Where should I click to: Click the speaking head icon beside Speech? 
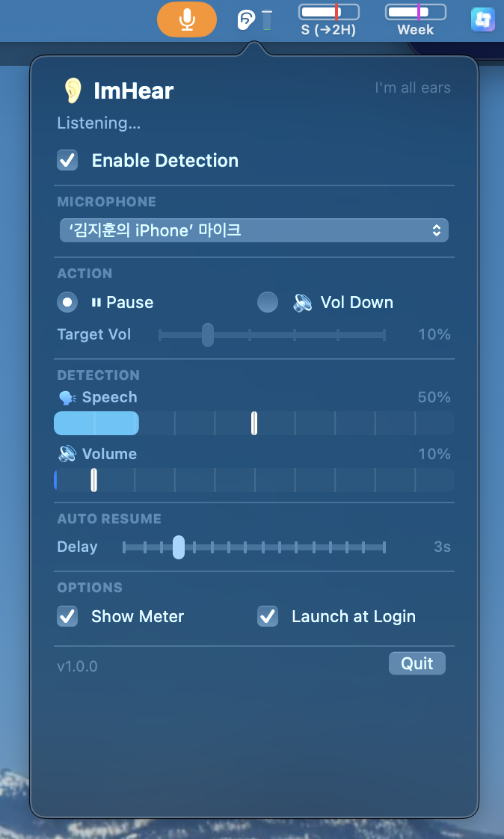[67, 398]
